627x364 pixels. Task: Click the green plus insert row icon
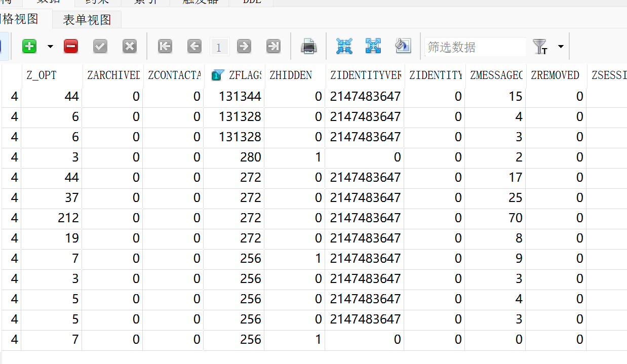tap(29, 47)
